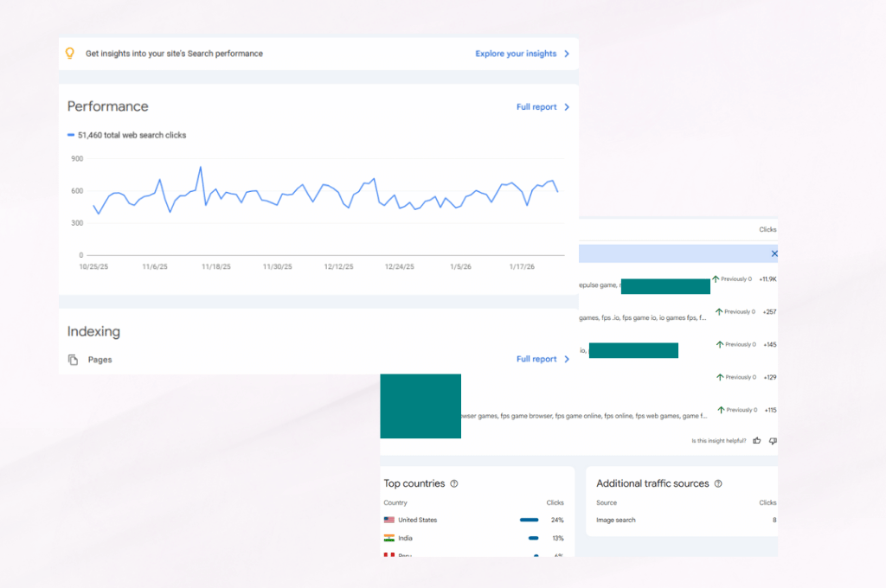
Task: Dismiss the blue highlighted bar with the X
Action: tap(774, 253)
